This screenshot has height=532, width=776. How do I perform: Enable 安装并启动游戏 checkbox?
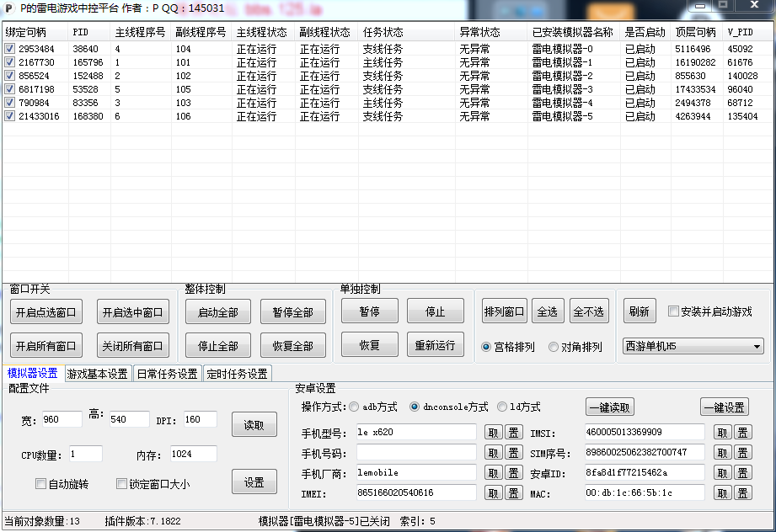[x=673, y=311]
